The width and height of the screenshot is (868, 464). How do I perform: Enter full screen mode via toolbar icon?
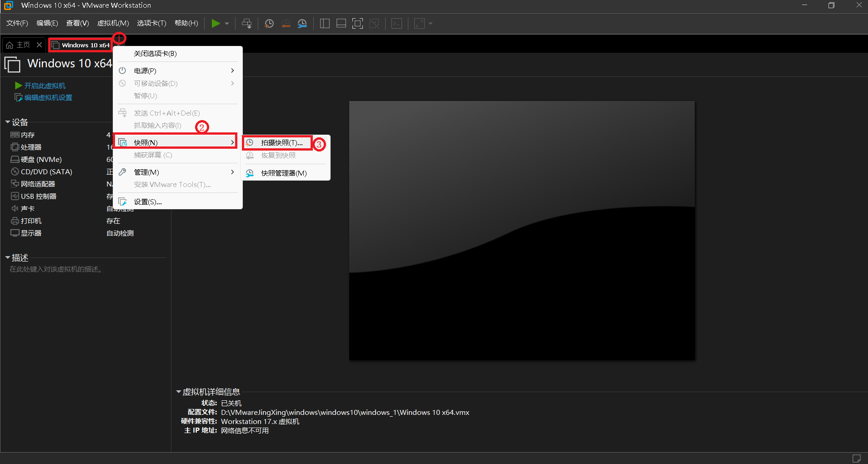click(358, 24)
